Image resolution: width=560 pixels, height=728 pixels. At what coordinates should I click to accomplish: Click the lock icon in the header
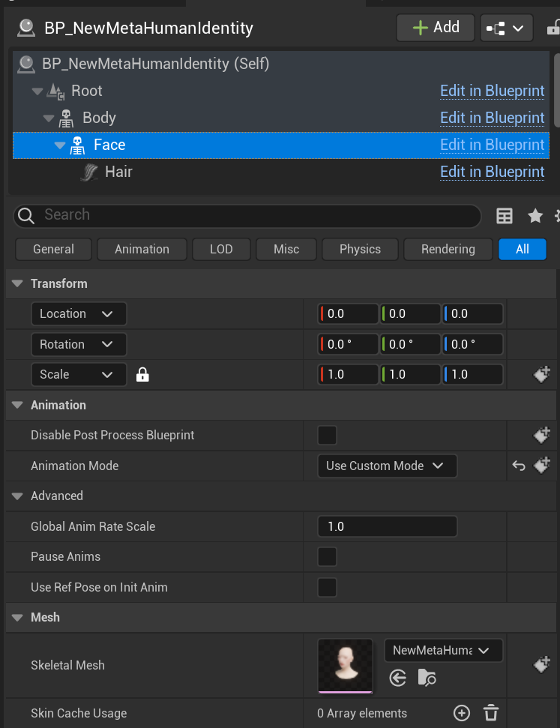pyautogui.click(x=553, y=28)
